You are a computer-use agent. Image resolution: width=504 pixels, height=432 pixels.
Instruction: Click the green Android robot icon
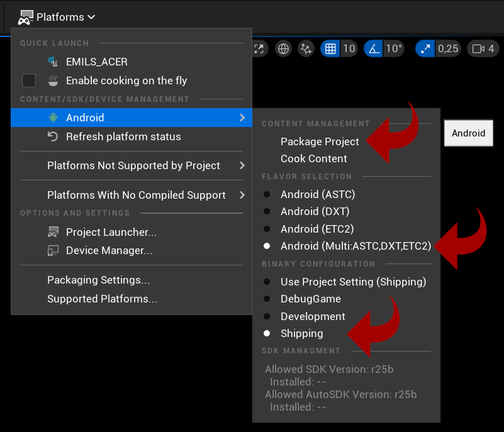[x=53, y=118]
